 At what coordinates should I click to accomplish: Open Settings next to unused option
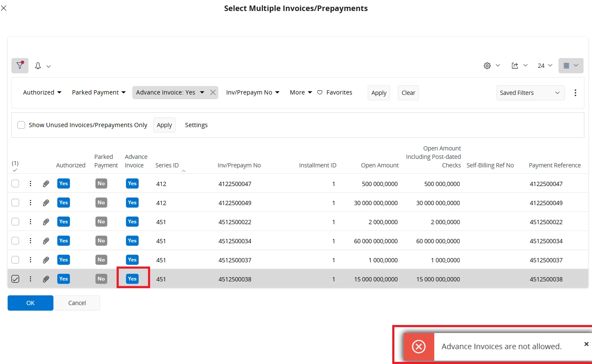pyautogui.click(x=196, y=125)
